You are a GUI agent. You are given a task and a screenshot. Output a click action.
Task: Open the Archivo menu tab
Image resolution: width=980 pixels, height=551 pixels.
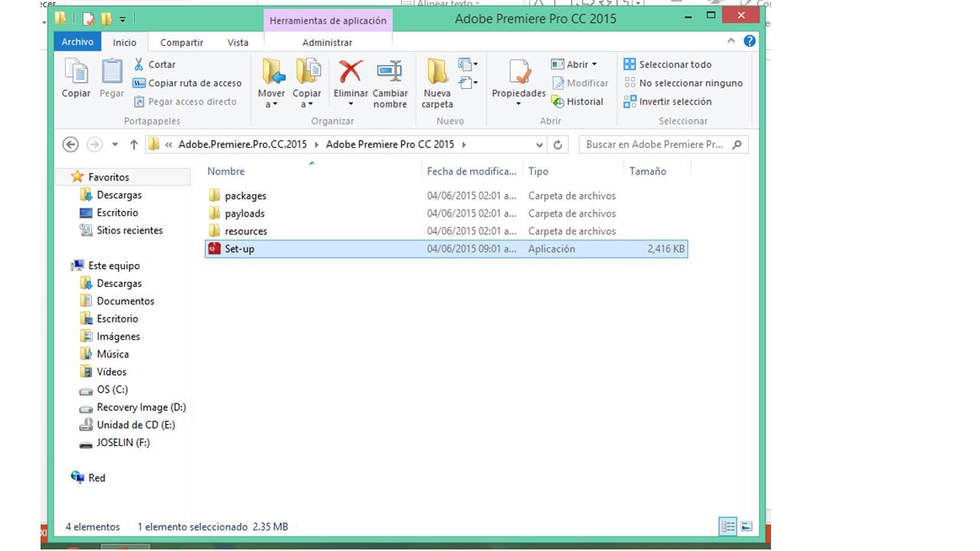click(x=77, y=42)
